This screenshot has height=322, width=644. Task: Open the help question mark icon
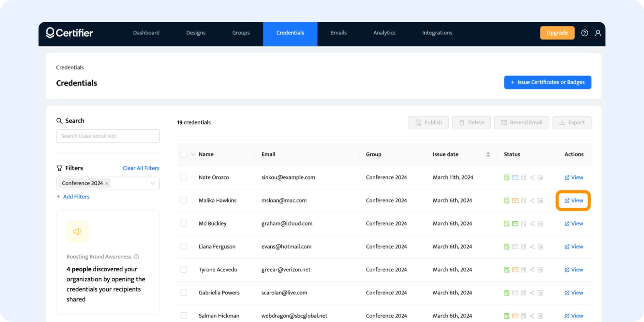click(585, 33)
